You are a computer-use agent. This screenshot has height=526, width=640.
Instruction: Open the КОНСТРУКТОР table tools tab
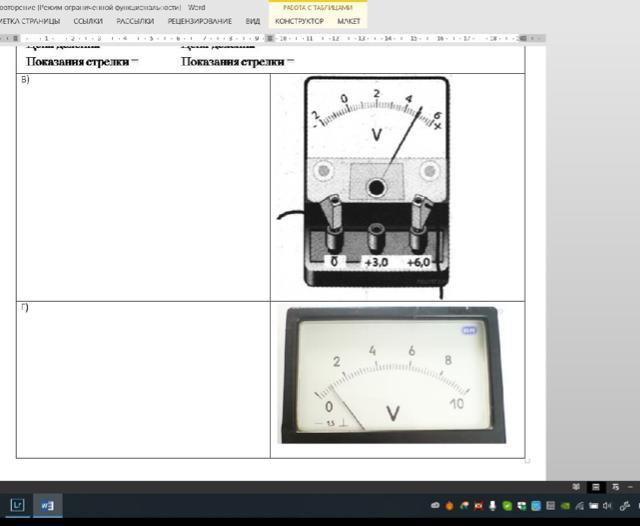point(299,20)
